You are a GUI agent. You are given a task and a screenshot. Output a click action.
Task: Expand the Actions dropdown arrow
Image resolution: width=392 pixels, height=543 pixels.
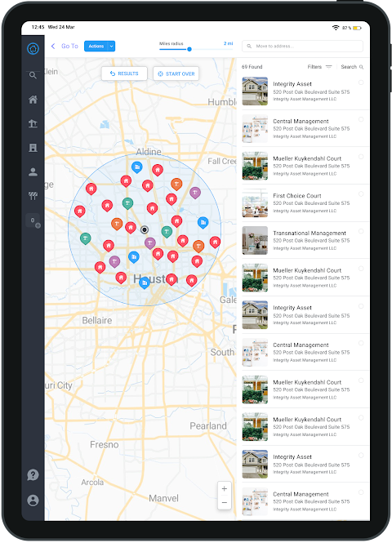(112, 46)
